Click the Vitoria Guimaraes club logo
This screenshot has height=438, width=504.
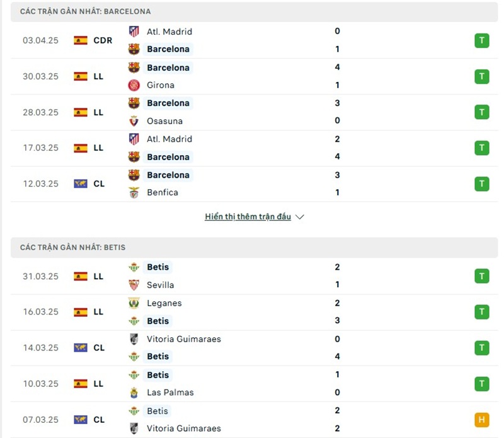coord(134,338)
